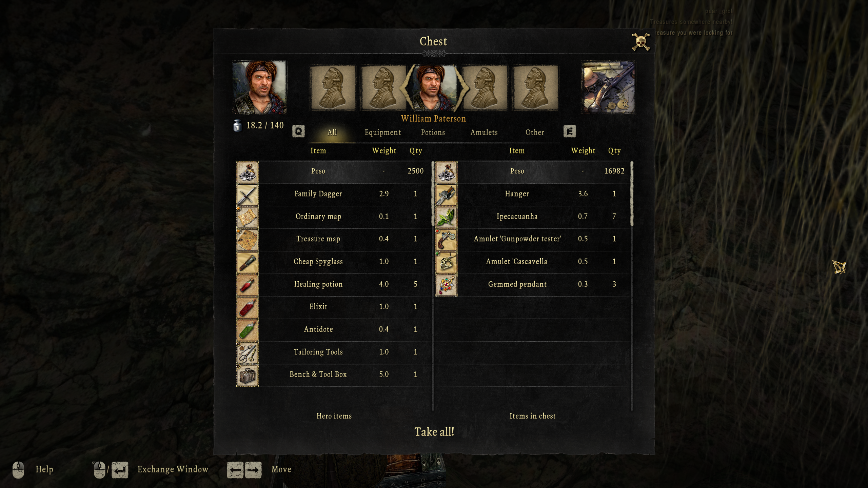Click the Take all! button
Viewport: 868px width, 488px height.
click(x=434, y=432)
